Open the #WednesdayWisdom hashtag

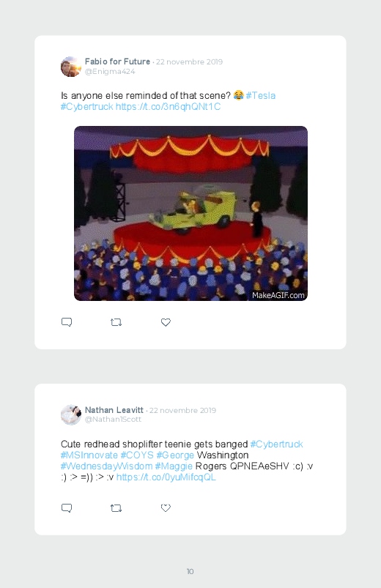tap(106, 466)
